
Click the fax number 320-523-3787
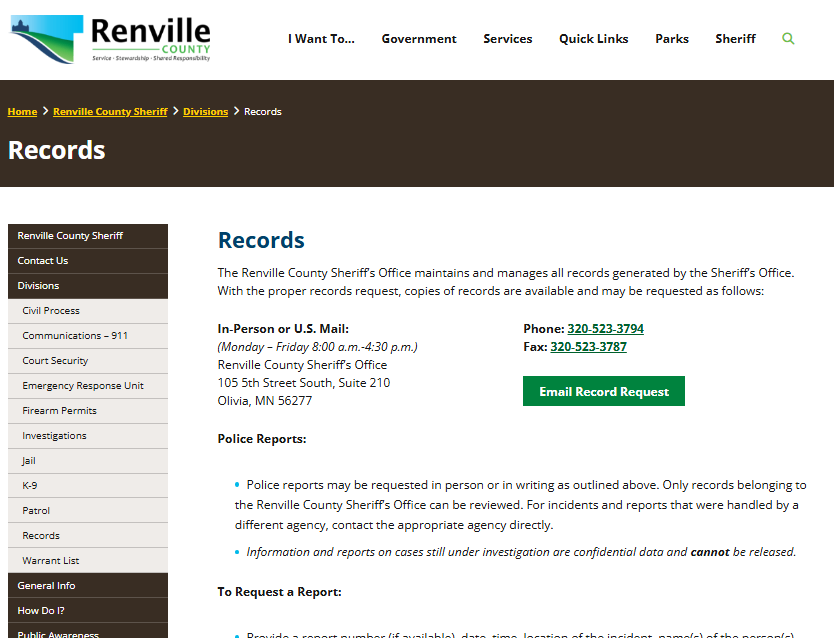588,347
